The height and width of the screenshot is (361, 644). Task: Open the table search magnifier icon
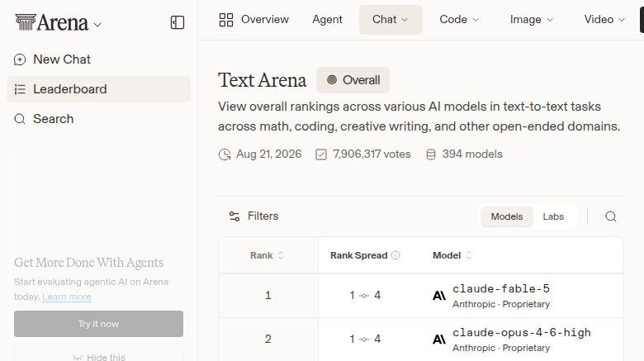(x=611, y=216)
